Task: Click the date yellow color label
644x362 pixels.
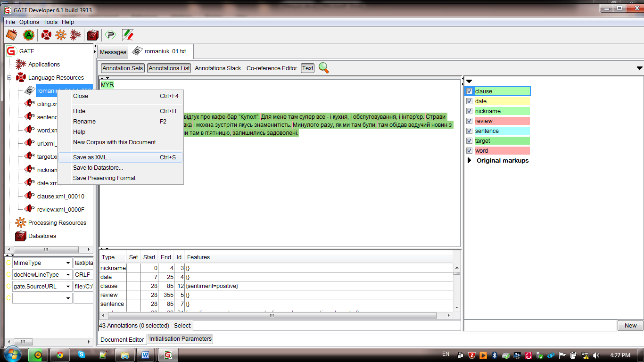Action: click(502, 101)
